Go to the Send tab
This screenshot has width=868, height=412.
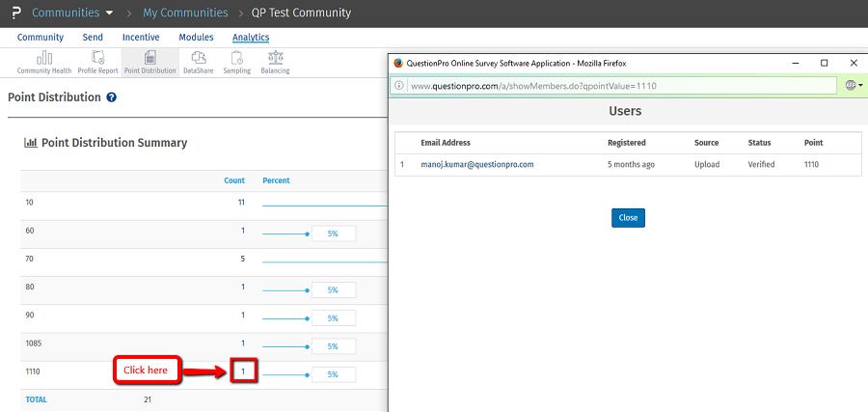point(93,38)
